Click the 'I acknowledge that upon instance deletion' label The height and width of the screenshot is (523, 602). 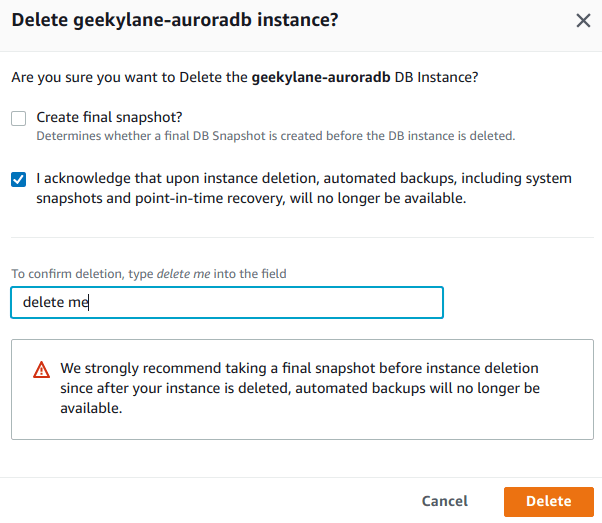tap(304, 188)
